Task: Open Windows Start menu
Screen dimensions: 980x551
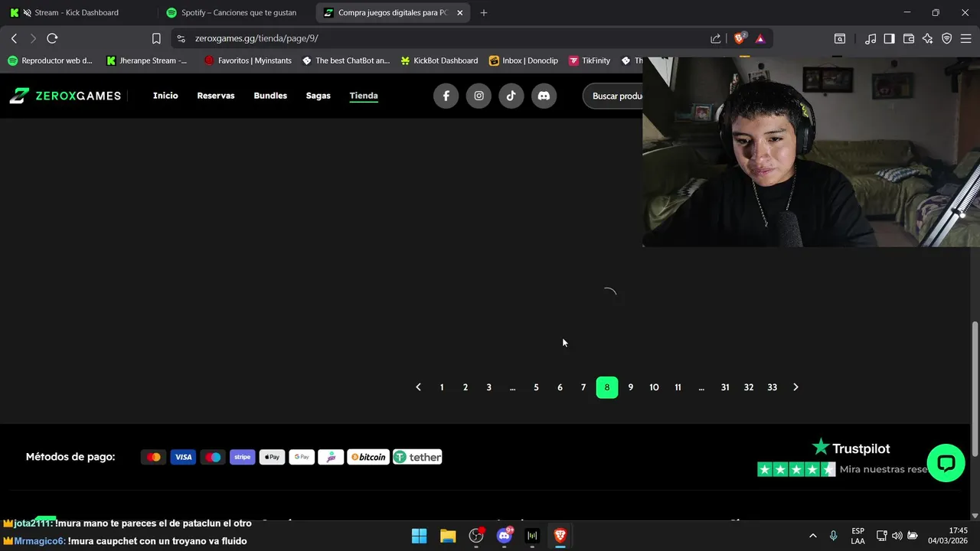Action: click(420, 536)
